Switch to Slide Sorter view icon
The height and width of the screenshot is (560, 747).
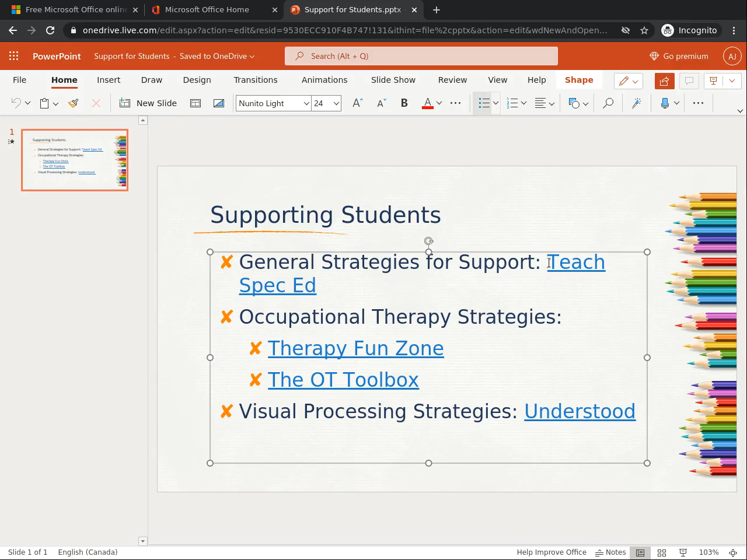[x=662, y=552]
